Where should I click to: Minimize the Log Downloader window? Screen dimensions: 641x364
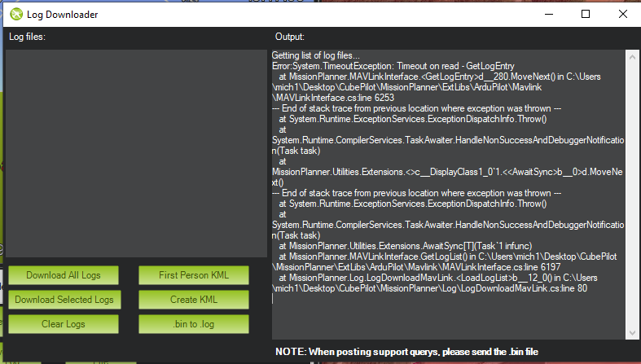pyautogui.click(x=547, y=14)
